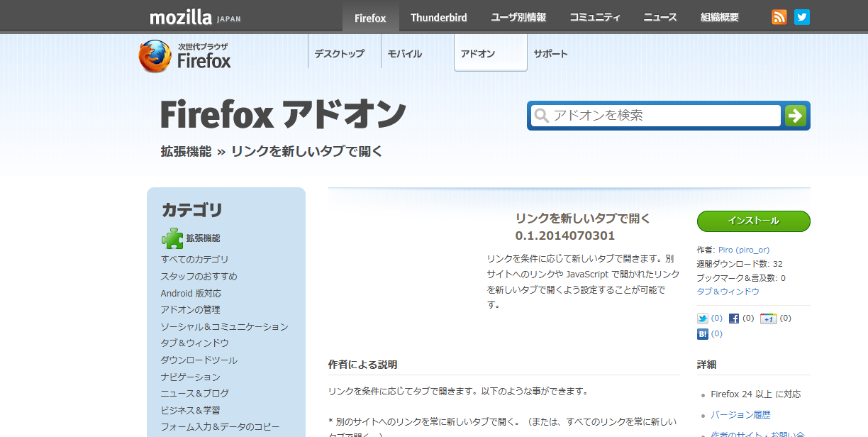Open author link Piro (piro_or)
The height and width of the screenshot is (437, 868).
coord(743,250)
